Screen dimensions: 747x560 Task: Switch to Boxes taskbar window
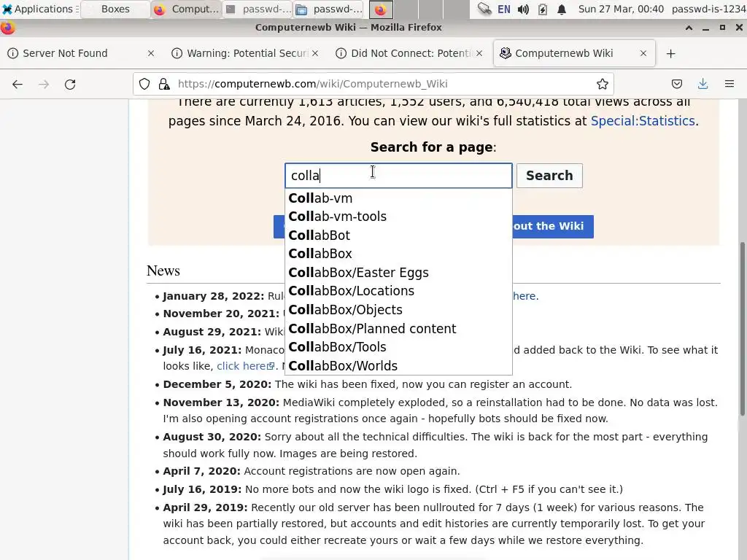[x=115, y=9]
